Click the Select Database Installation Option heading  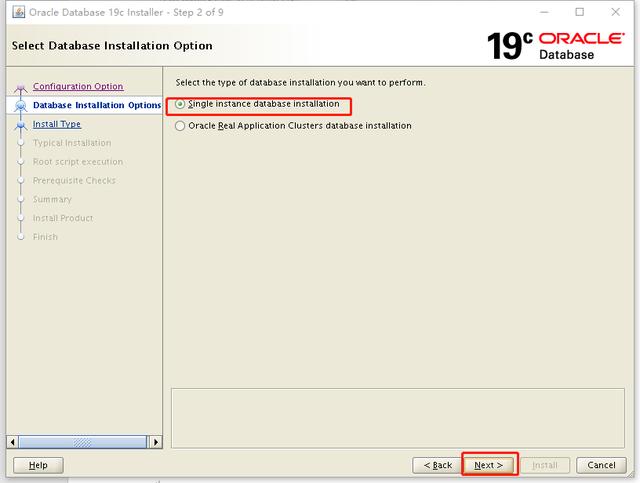click(x=112, y=46)
